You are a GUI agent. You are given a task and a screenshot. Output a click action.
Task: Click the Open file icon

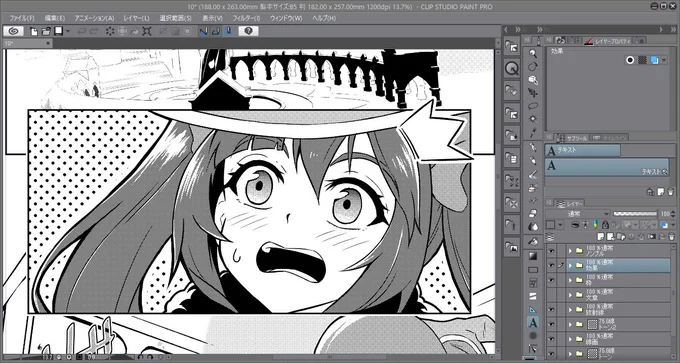click(46, 31)
